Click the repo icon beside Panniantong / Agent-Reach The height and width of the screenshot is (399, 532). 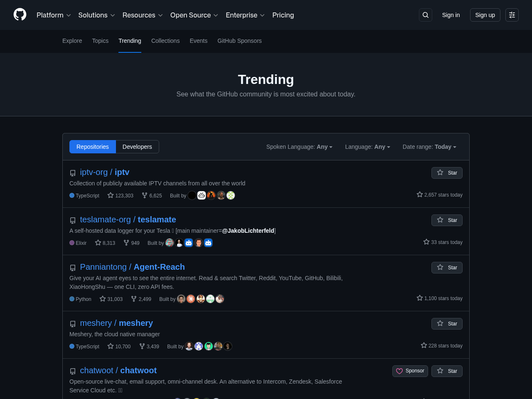click(x=73, y=268)
